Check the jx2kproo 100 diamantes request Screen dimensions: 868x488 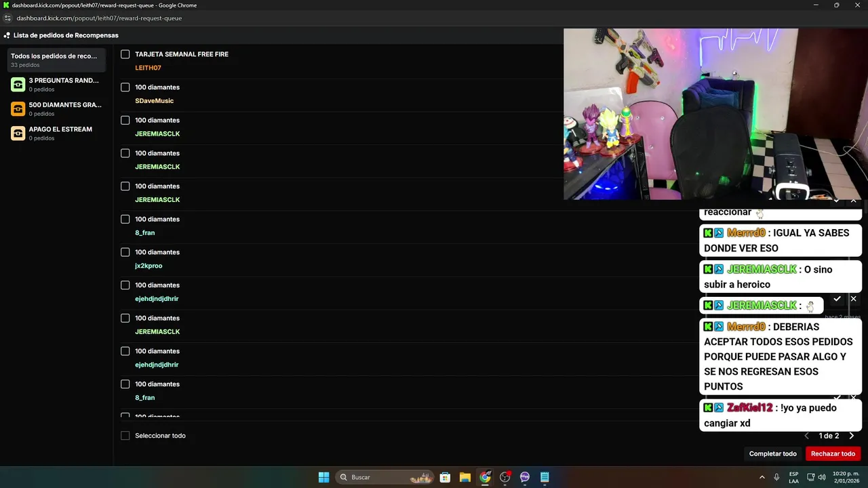(x=125, y=252)
